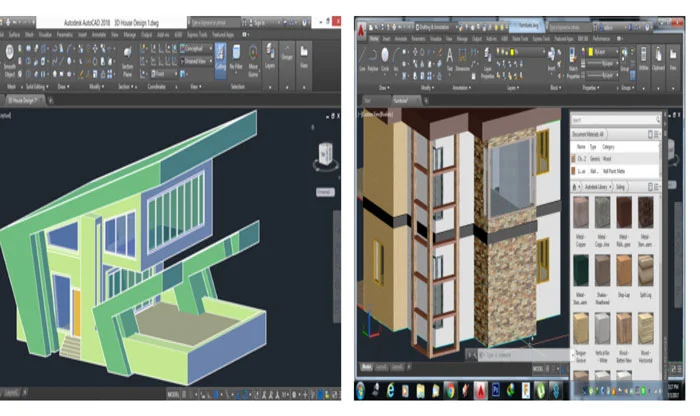Open the Layer Properties icon
This screenshot has height=416, width=700.
tap(488, 64)
